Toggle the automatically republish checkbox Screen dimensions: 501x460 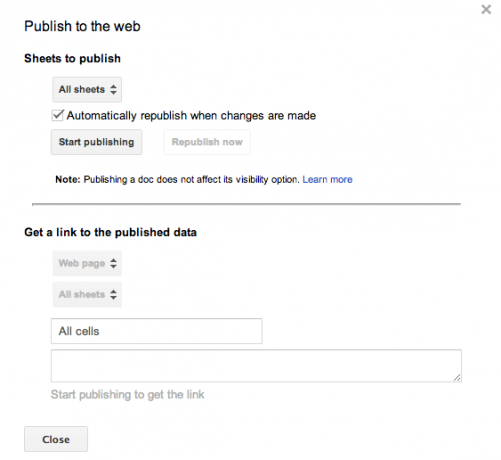(x=57, y=115)
